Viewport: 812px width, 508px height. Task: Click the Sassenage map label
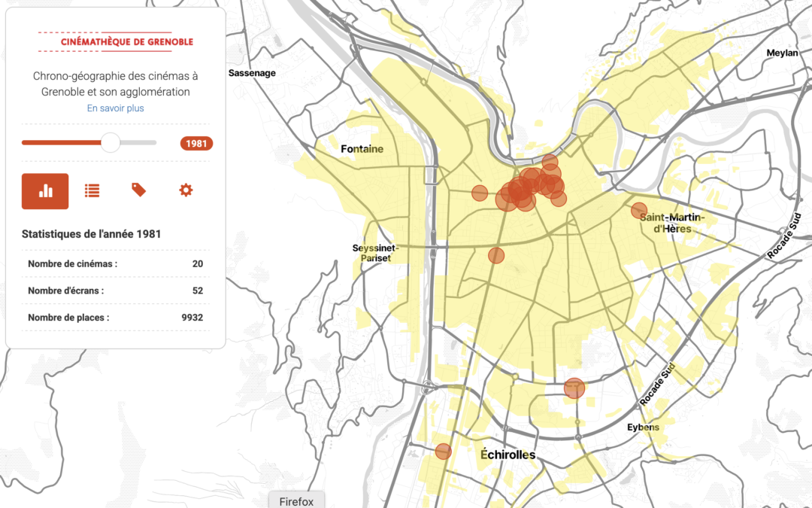click(x=252, y=73)
